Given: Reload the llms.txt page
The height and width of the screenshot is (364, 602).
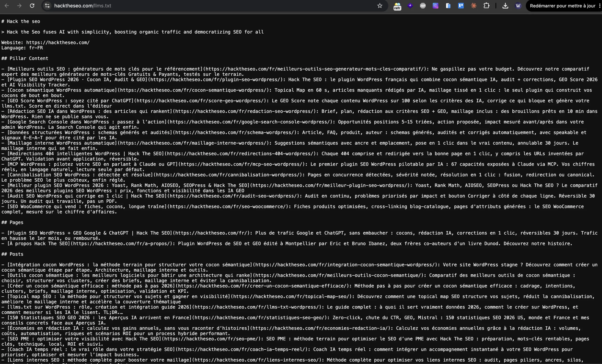Looking at the screenshot, I should tap(32, 6).
